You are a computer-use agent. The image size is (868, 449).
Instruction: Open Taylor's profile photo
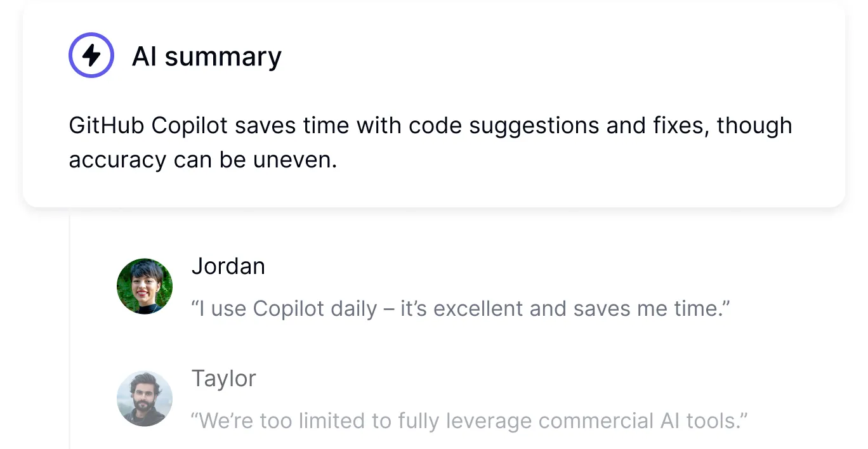(x=145, y=399)
